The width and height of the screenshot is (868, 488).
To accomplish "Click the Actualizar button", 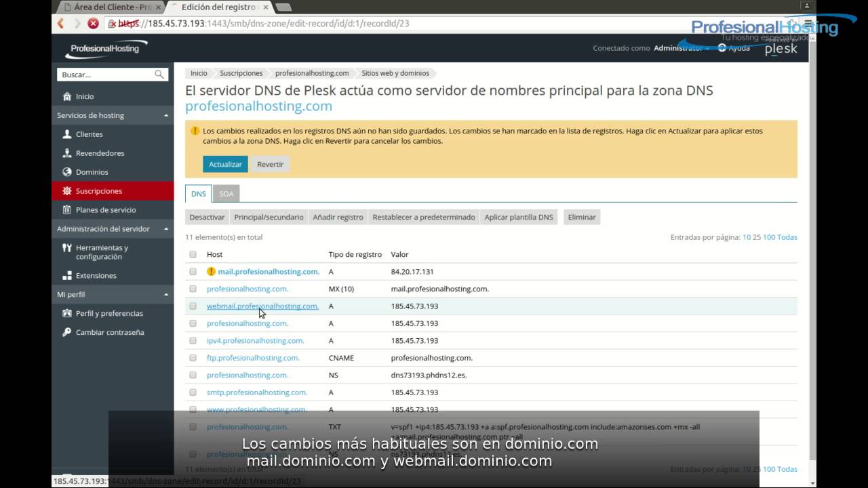I will click(225, 164).
